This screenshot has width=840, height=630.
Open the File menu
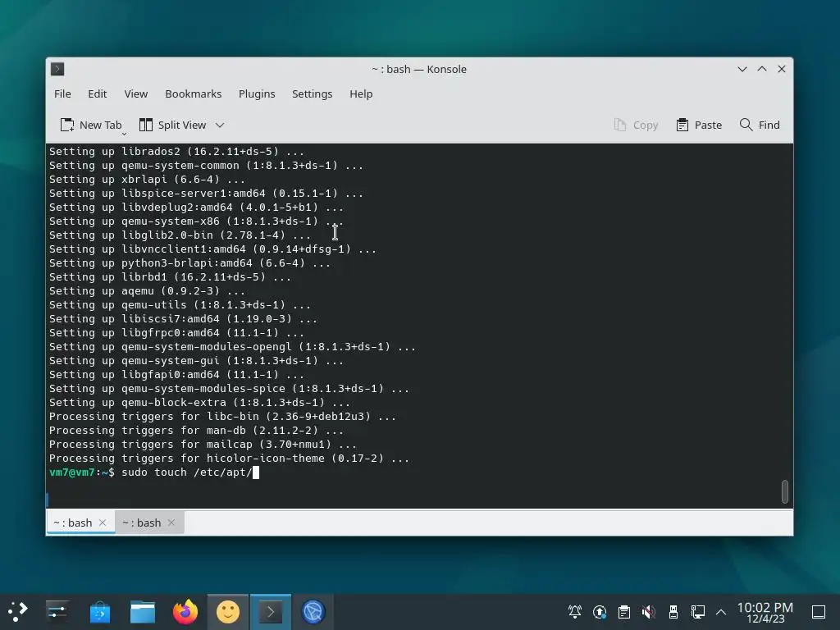[x=62, y=94]
